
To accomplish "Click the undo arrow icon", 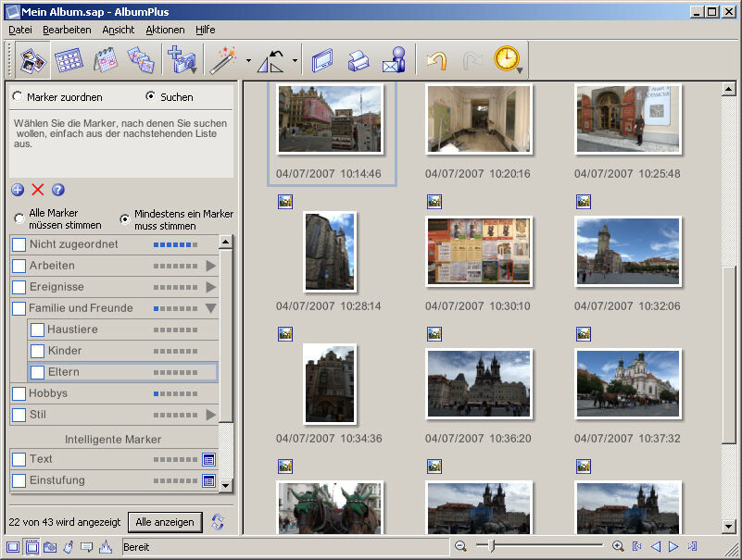I will click(436, 60).
